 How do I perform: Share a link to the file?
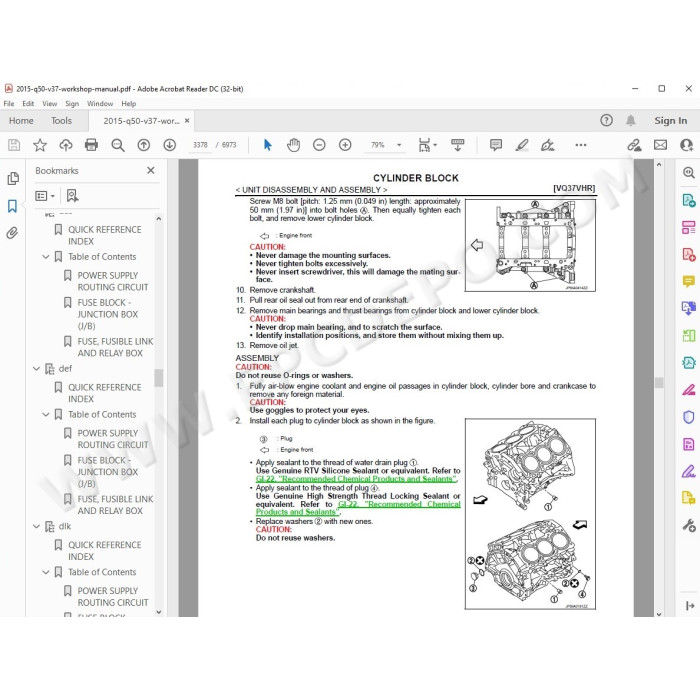tap(634, 145)
